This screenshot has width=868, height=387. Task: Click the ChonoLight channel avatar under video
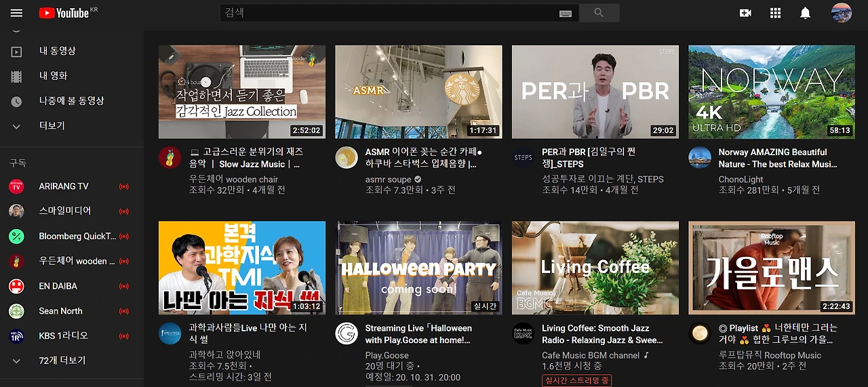click(699, 157)
